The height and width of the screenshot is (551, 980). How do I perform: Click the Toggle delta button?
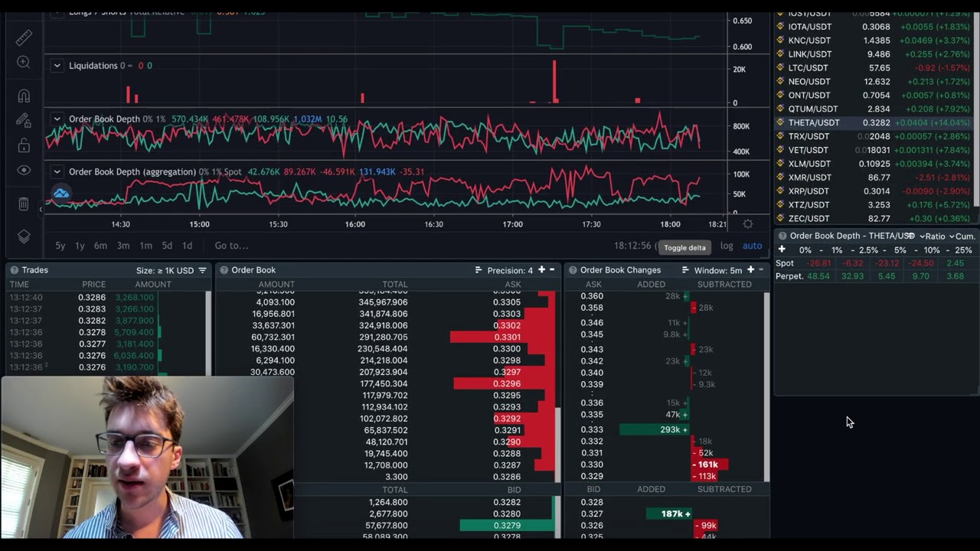coord(684,247)
